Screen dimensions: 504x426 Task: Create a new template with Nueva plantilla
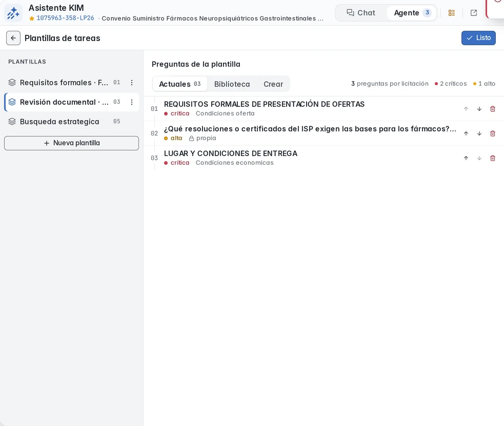71,143
